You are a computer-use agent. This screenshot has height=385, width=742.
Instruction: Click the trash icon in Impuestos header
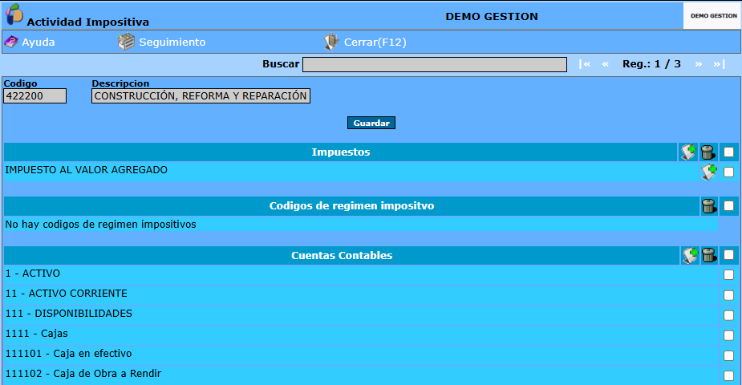coord(708,152)
